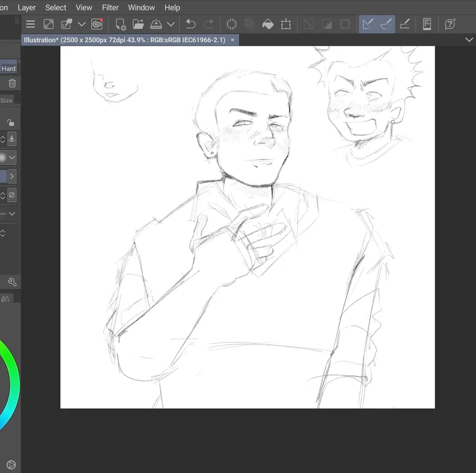Click the Fill bucket icon

pyautogui.click(x=268, y=24)
